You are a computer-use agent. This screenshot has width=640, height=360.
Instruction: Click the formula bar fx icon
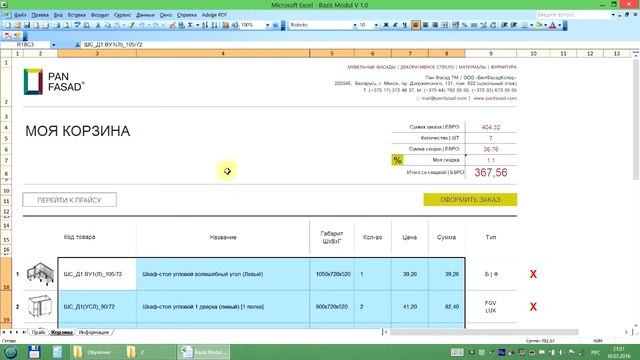[78, 44]
